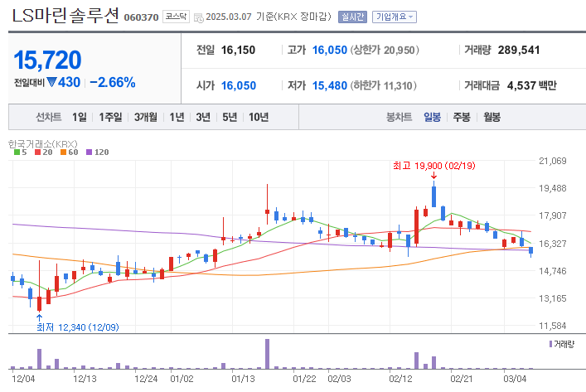Click the 고가 value 16,050
The height and width of the screenshot is (392, 586).
330,50
